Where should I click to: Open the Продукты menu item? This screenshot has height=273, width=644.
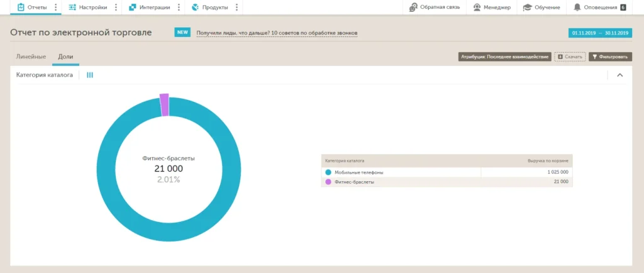point(215,8)
